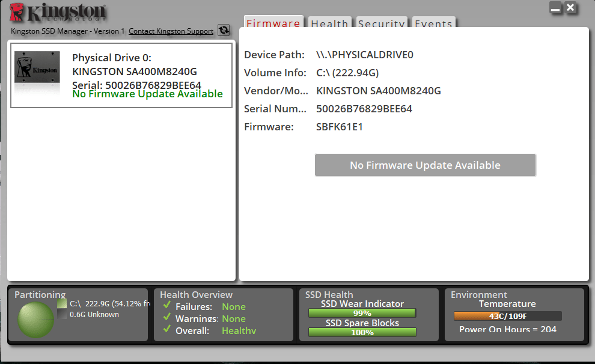Close the Kingston SSD Manager window
595x364 pixels.
tap(570, 8)
